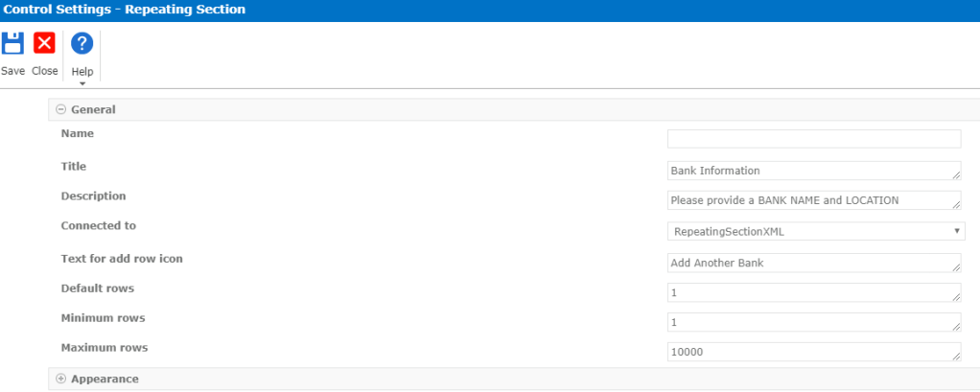The image size is (980, 392).
Task: Click the Minimum rows input box
Action: click(x=810, y=322)
